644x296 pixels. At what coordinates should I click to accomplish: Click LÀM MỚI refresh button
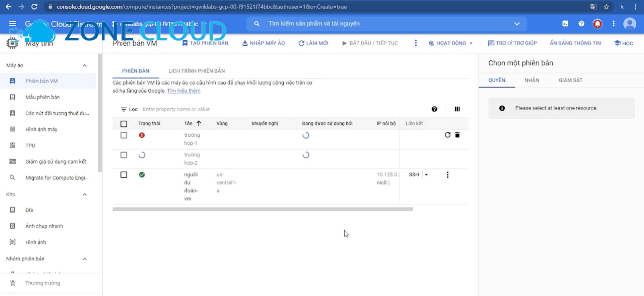pos(313,43)
